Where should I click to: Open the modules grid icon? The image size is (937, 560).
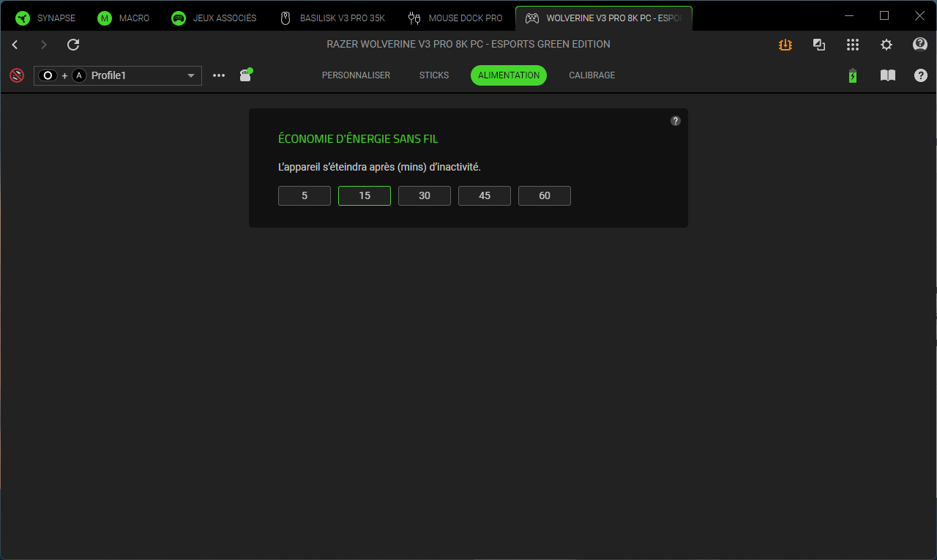(x=853, y=45)
